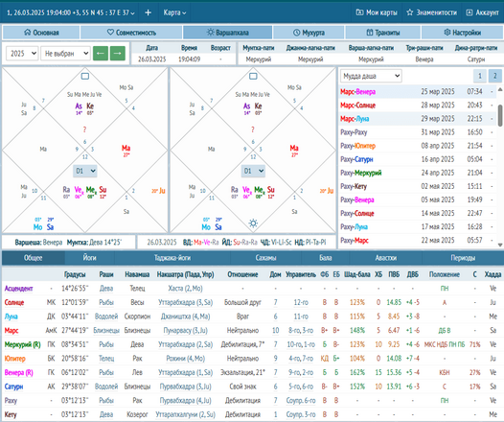
Task: Expand the Мудда даша selector
Action: [x=371, y=76]
